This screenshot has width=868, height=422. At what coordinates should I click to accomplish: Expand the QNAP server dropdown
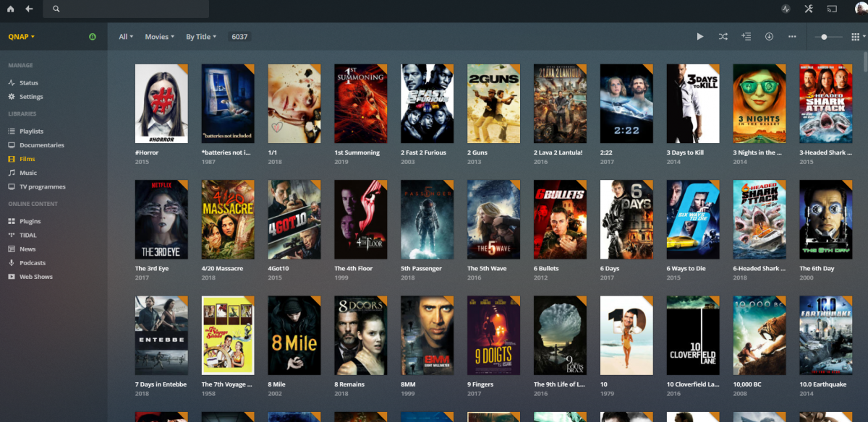click(22, 36)
